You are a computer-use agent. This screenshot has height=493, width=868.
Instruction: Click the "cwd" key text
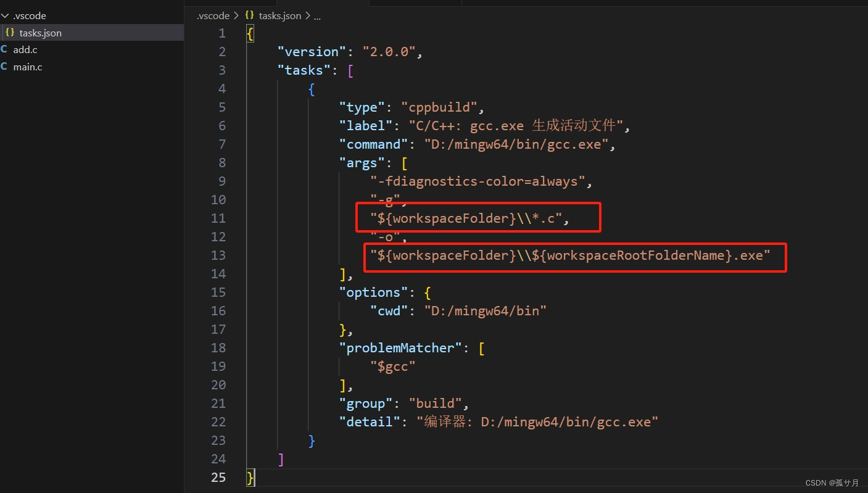(x=389, y=311)
